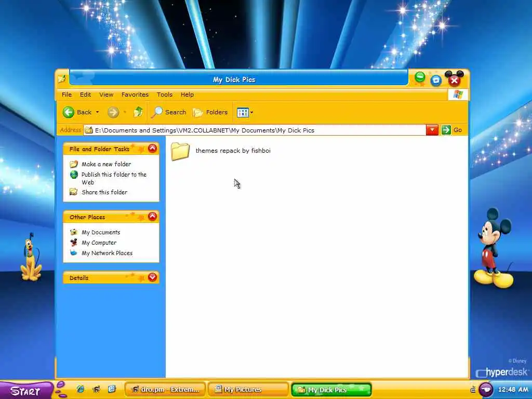Collapse the Other Places panel
Viewport: 532px width, 399px height.
click(152, 217)
